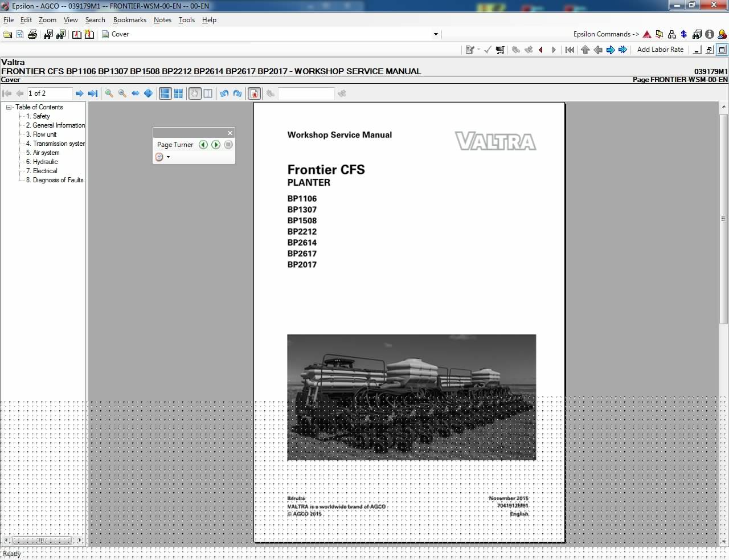The width and height of the screenshot is (729, 560).
Task: Open the Tools menu
Action: click(187, 20)
